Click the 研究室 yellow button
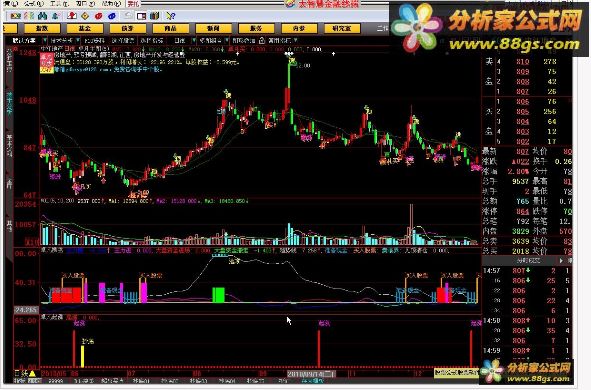Screen dimensions: 591x390 pos(342,28)
